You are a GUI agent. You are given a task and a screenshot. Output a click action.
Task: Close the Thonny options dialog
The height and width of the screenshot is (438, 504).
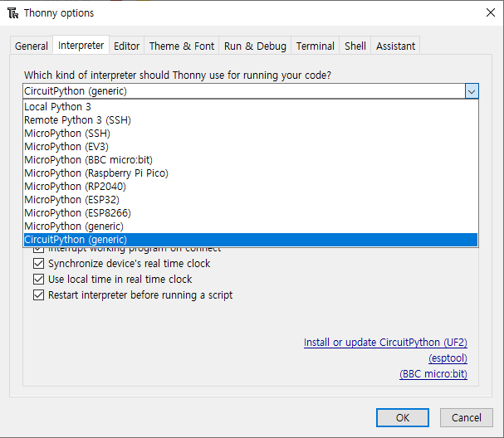(491, 12)
